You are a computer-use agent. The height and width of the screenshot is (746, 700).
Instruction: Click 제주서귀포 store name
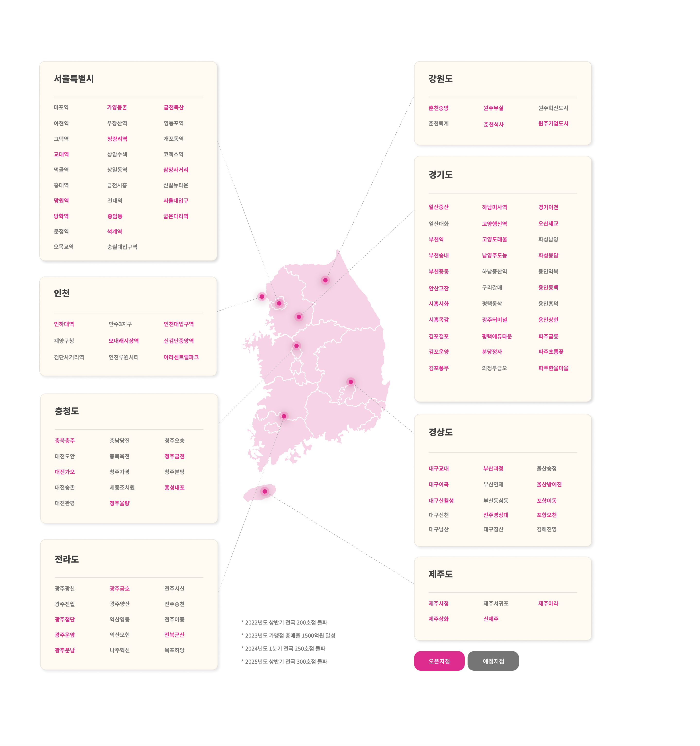[x=496, y=603]
